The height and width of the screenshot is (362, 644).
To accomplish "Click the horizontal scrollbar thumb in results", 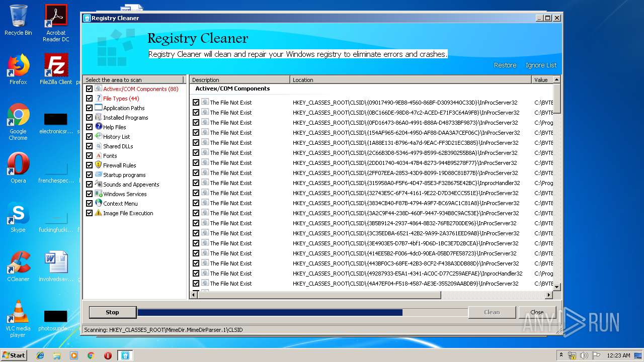I will pyautogui.click(x=319, y=295).
